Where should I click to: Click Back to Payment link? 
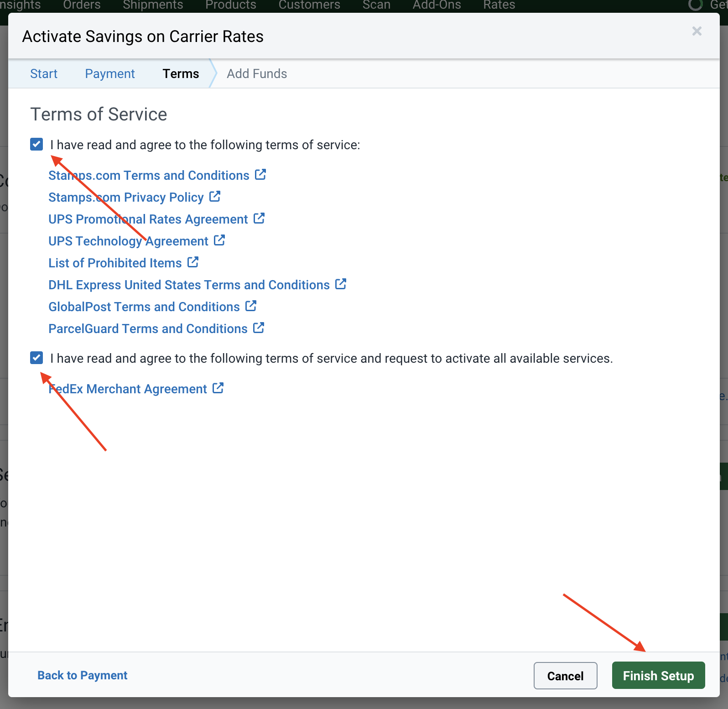click(82, 675)
